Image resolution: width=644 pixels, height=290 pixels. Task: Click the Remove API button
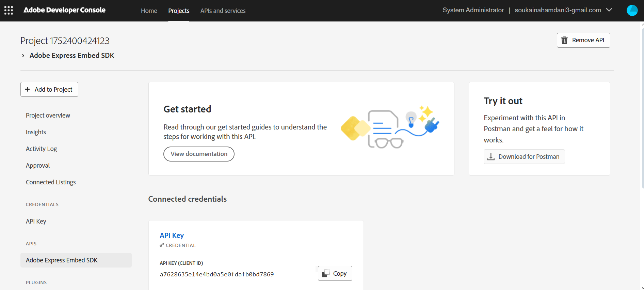tap(583, 40)
